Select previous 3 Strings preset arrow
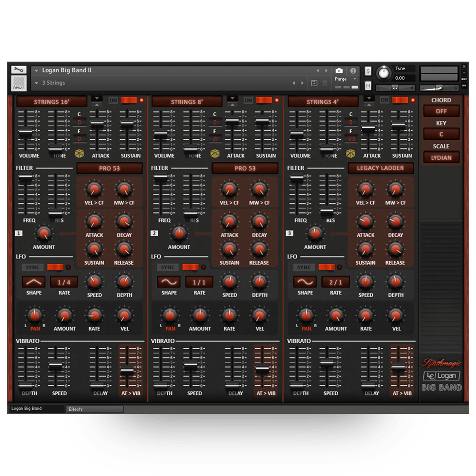The image size is (476, 476). tap(294, 83)
